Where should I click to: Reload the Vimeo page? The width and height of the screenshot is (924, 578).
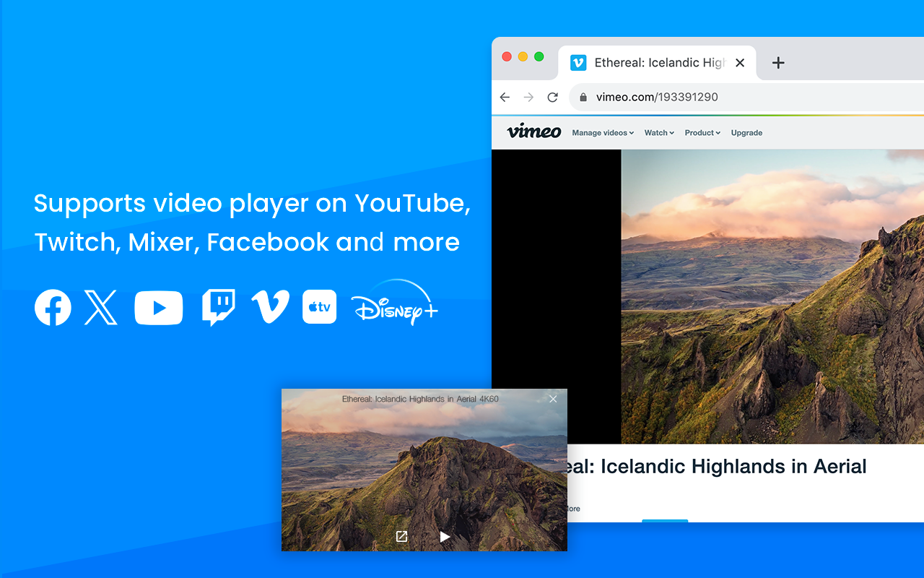tap(552, 98)
